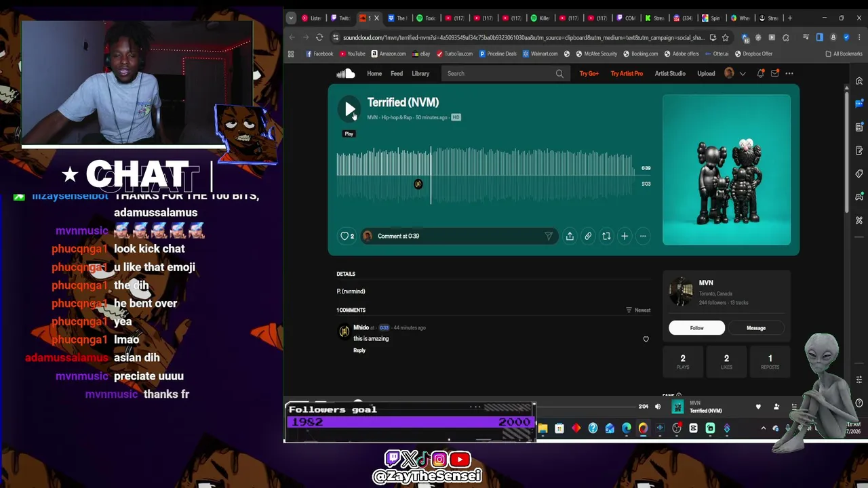The width and height of the screenshot is (868, 488).
Task: Open the All Bookmarks folder
Action: point(844,54)
